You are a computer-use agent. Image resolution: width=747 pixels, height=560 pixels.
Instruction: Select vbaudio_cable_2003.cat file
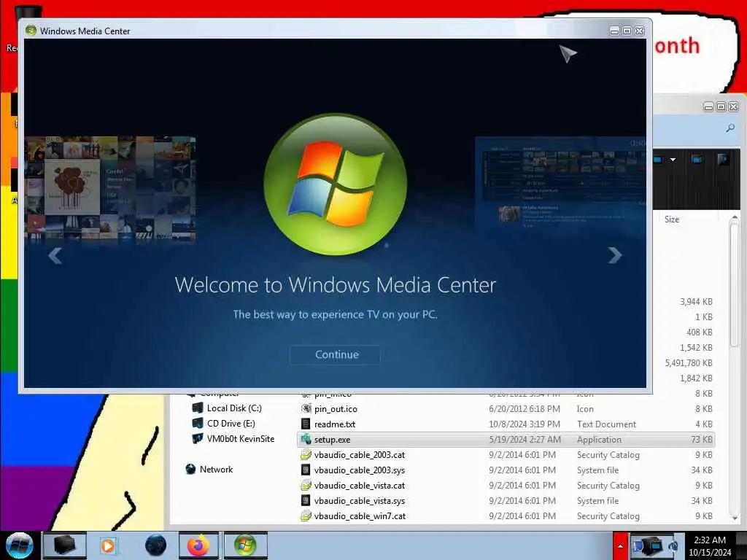[360, 455]
